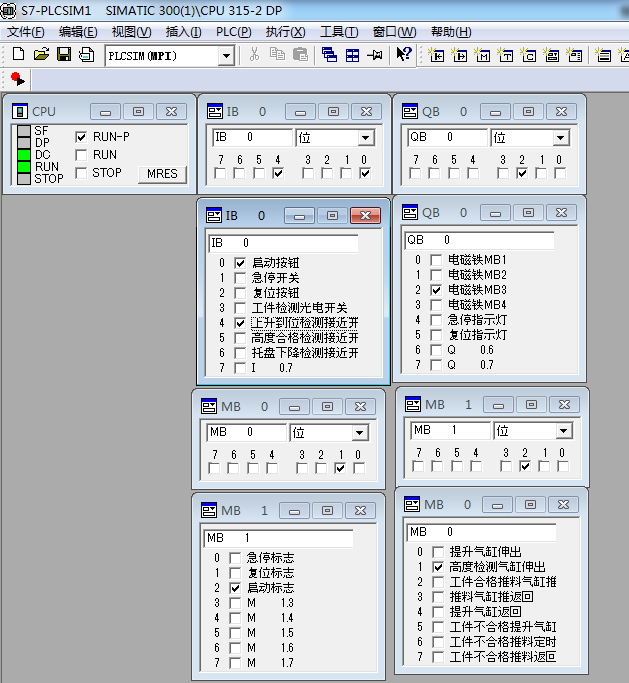629x683 pixels.
Task: Insert a generic variable window icon
Action: (x=551, y=55)
